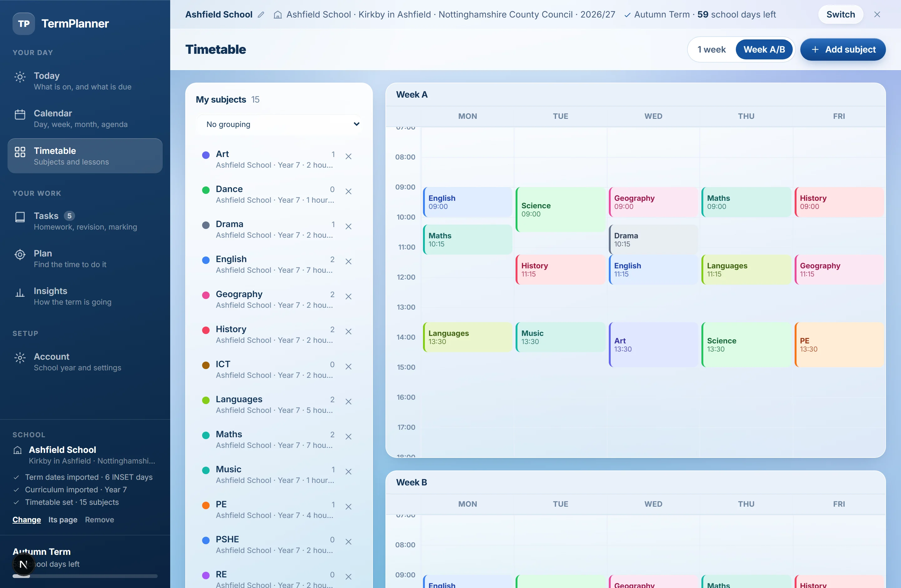This screenshot has height=588, width=901.
Task: Open Monday English 09:00 lesson in Week A
Action: (x=467, y=202)
